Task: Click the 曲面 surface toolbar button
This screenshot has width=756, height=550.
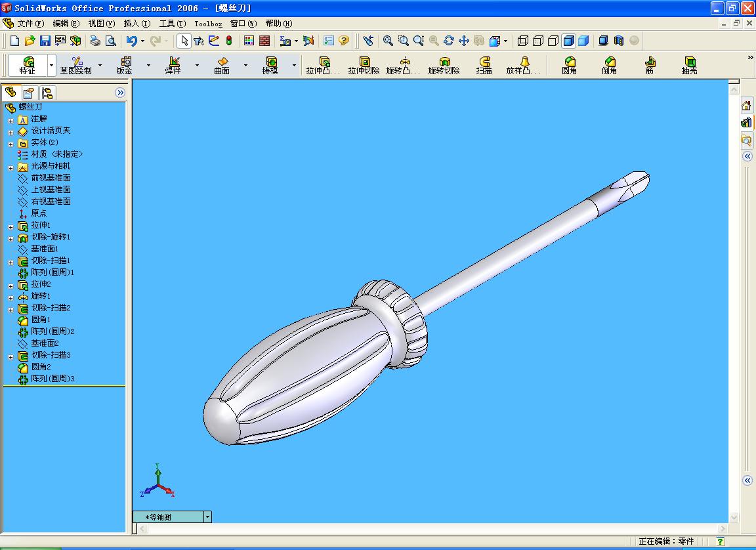Action: (x=222, y=65)
